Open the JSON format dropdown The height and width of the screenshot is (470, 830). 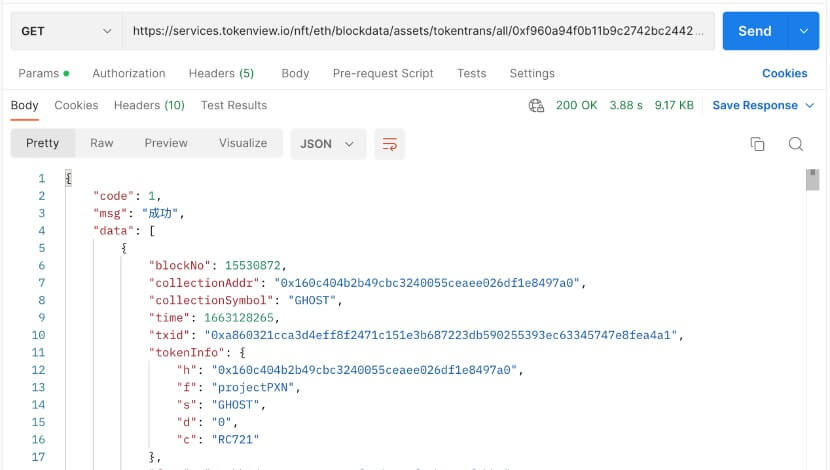[327, 144]
